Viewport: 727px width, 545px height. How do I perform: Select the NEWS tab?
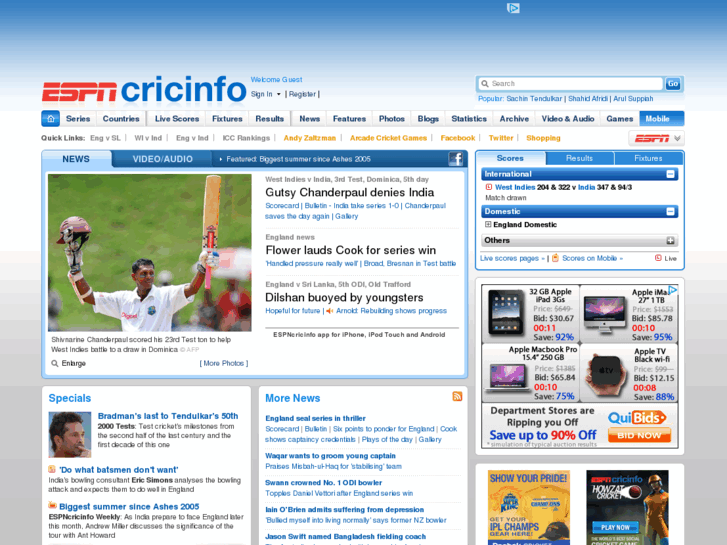click(76, 159)
